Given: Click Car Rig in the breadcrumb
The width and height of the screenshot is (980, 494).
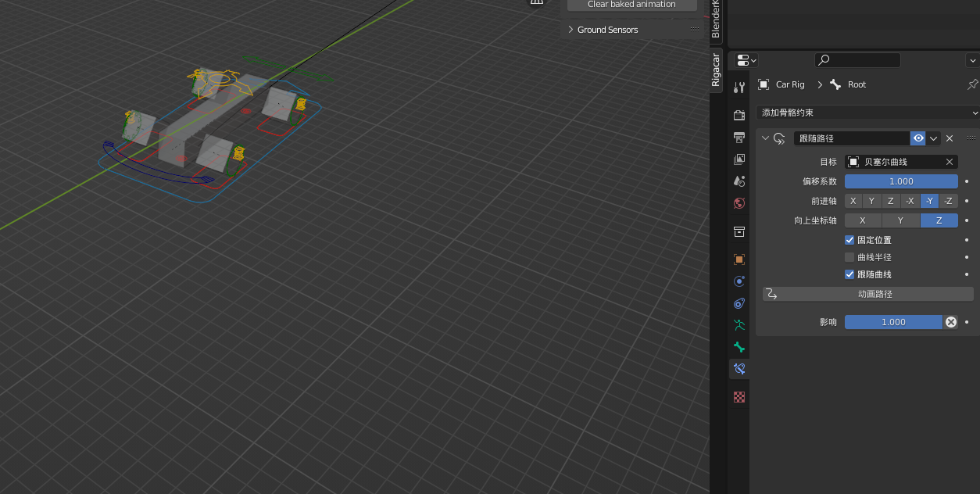Looking at the screenshot, I should click(x=790, y=84).
